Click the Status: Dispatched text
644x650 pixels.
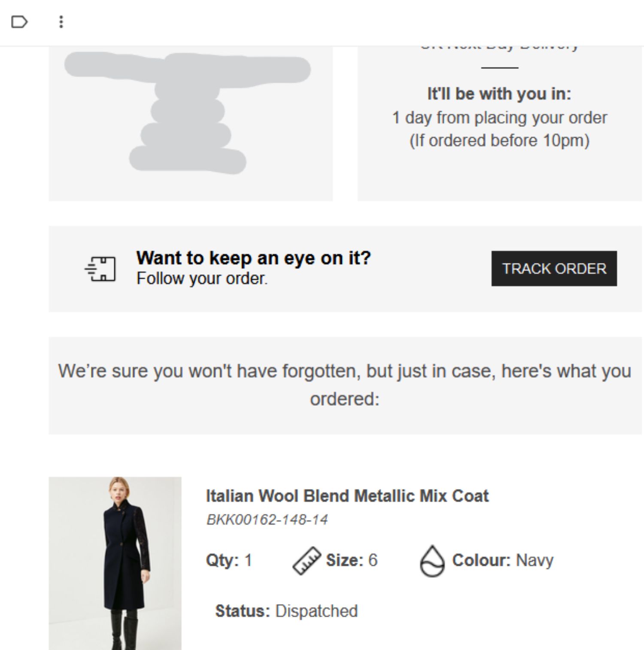click(286, 611)
